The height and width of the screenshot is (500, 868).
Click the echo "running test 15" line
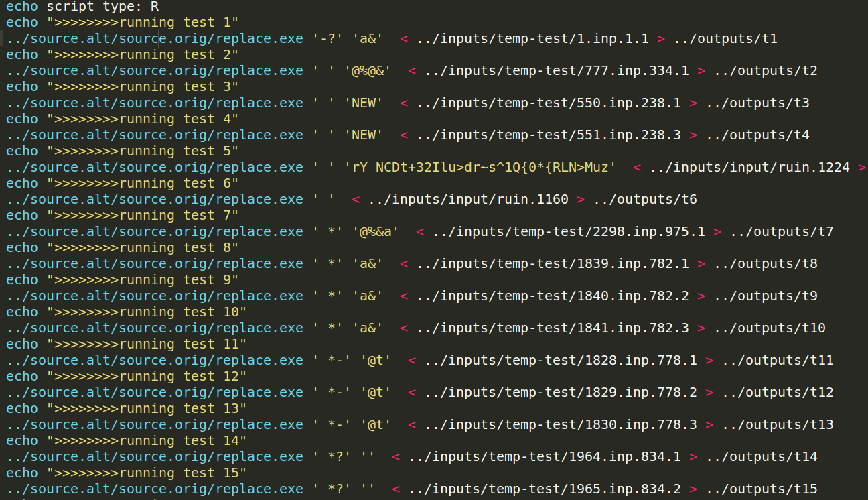pos(127,473)
